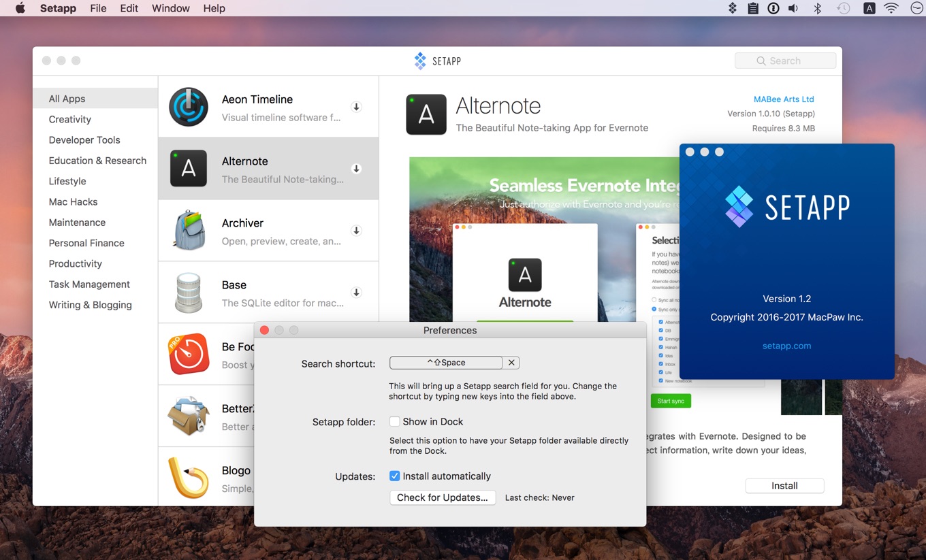Click Install button for Alternote

tap(784, 486)
